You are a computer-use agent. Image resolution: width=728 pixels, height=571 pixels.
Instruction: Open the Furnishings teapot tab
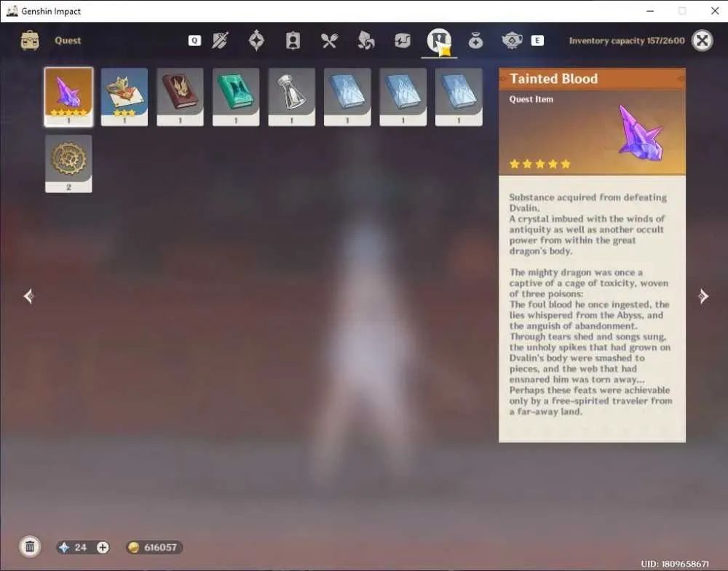click(512, 41)
